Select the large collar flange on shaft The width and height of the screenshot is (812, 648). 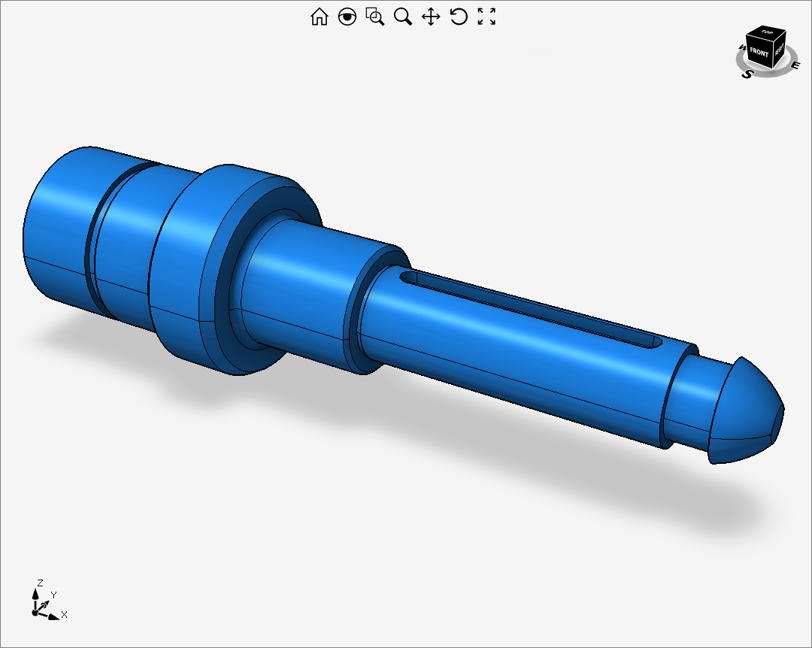click(x=235, y=269)
